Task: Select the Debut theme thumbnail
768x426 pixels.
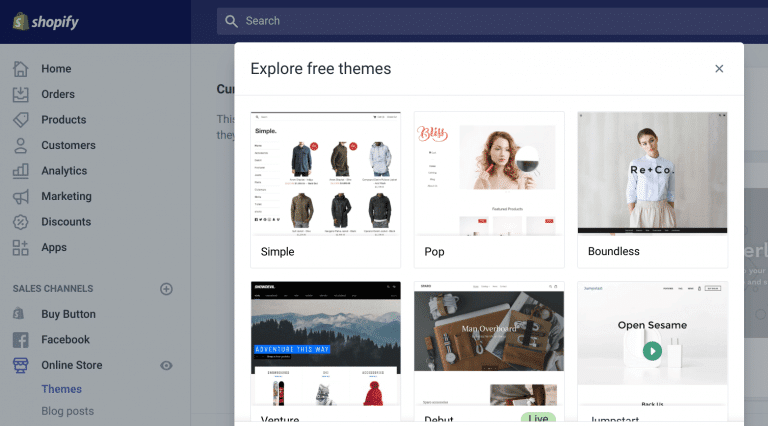Action: pos(489,343)
